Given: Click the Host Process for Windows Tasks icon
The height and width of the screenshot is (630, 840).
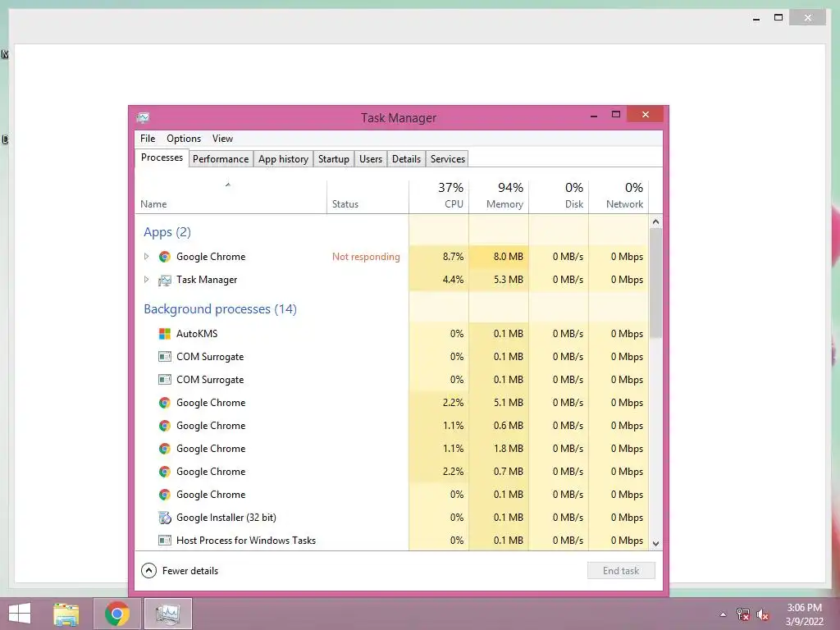Looking at the screenshot, I should [x=164, y=540].
